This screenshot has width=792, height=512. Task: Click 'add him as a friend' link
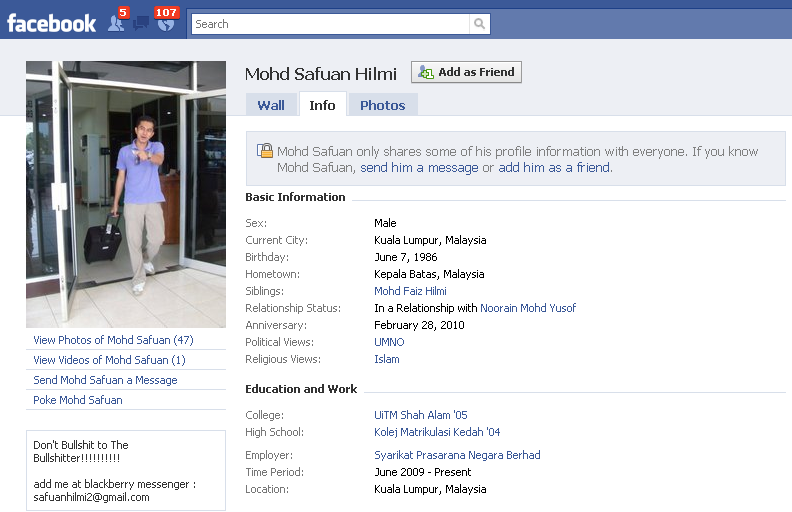pyautogui.click(x=555, y=168)
